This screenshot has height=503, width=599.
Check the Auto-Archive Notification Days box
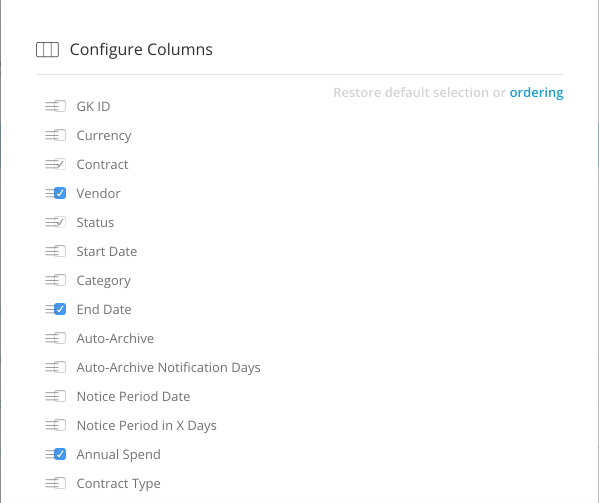click(60, 367)
